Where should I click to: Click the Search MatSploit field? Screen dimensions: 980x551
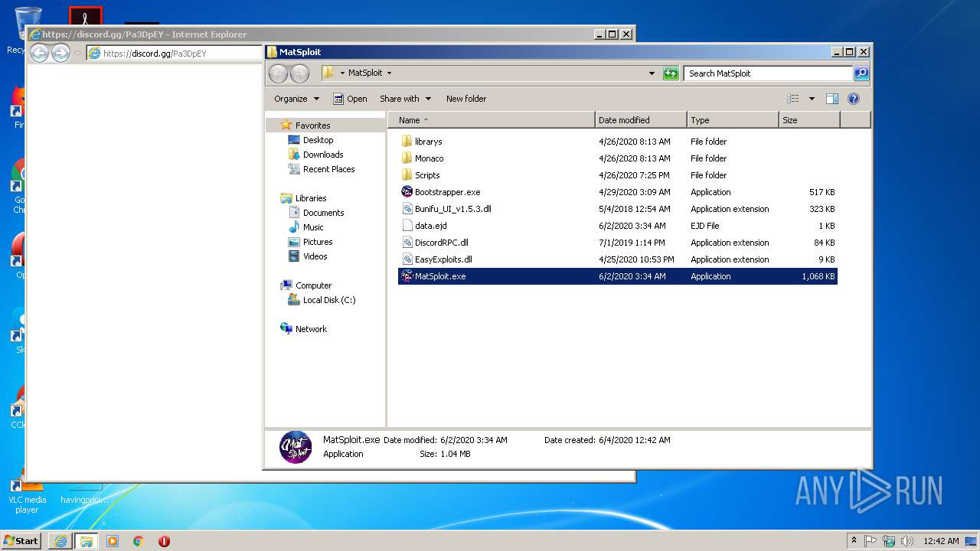[768, 73]
